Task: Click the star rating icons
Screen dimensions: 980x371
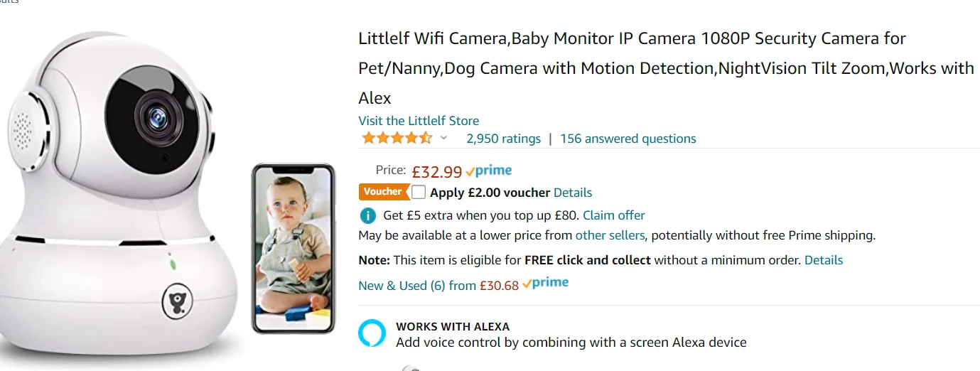Action: (397, 138)
